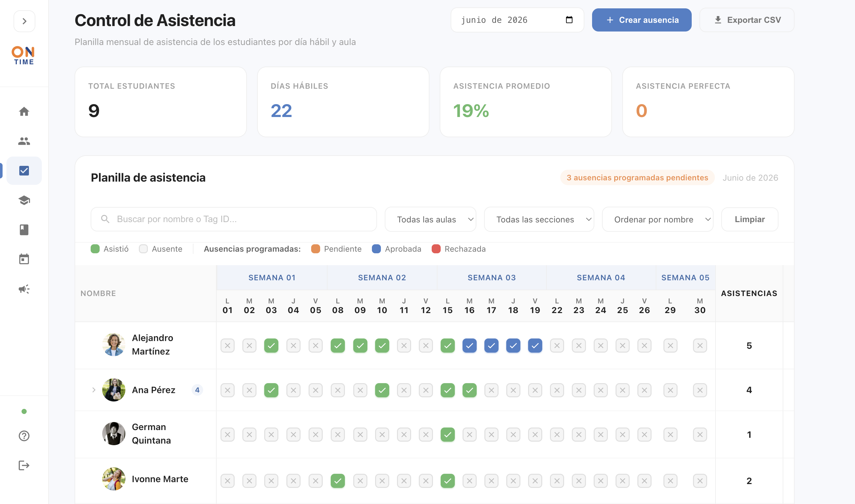This screenshot has width=855, height=504.
Task: Click the Crear ausencia button
Action: click(642, 20)
